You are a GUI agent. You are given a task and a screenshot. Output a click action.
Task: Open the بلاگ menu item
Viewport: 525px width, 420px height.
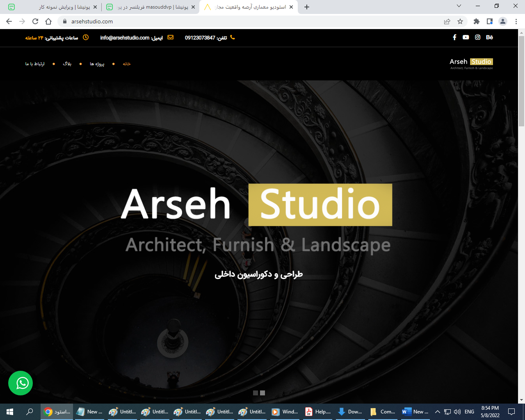click(67, 64)
